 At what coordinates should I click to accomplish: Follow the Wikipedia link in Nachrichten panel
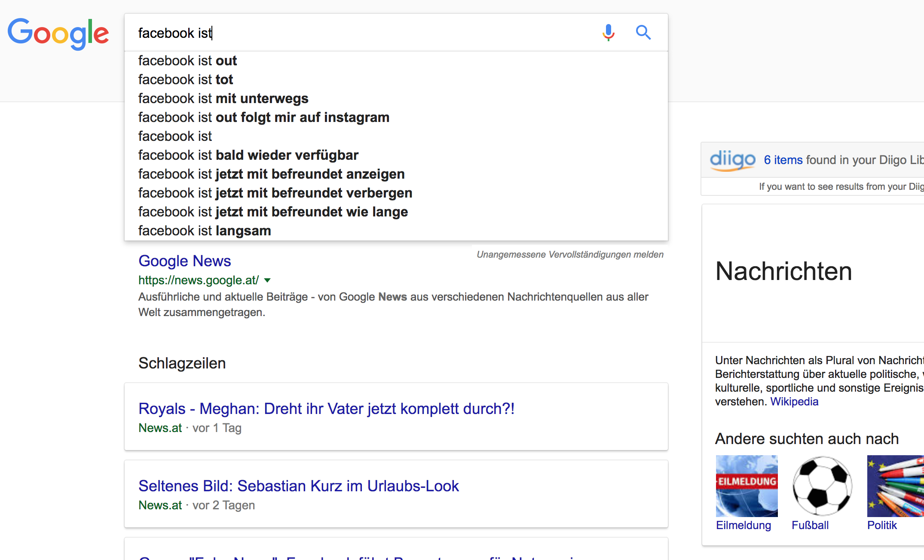[x=794, y=402]
